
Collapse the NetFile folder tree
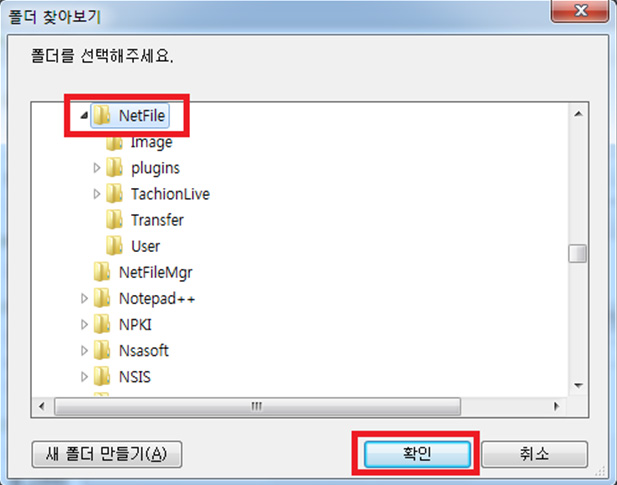pos(84,115)
